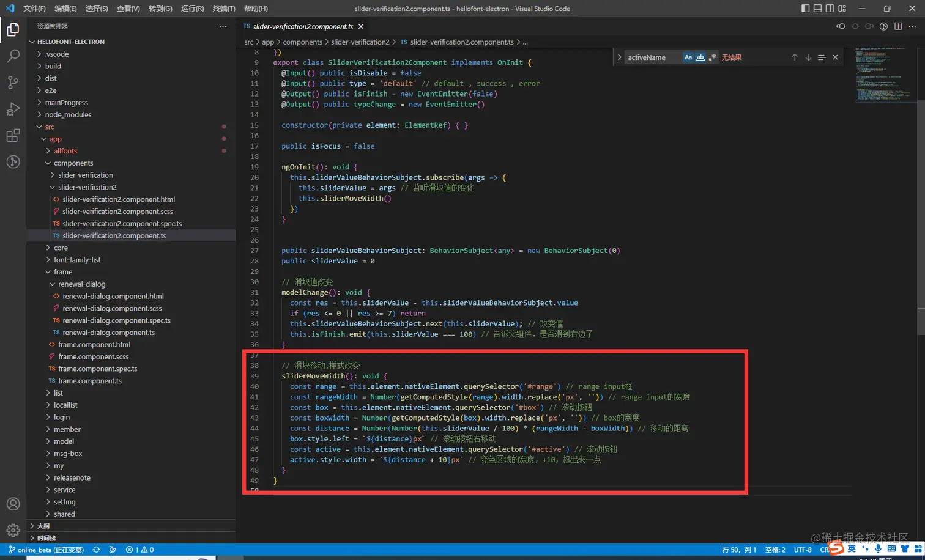Toggle Match Whole Word in find widget
The width and height of the screenshot is (925, 560).
point(700,57)
